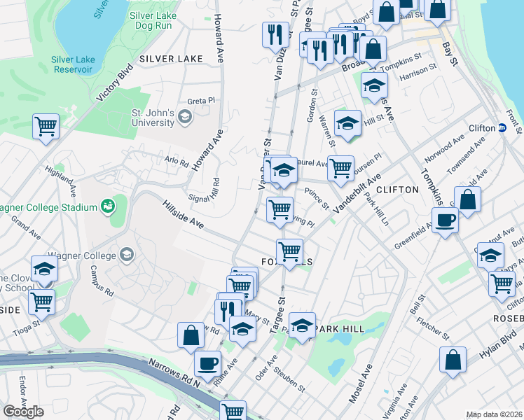Click the Wagner College Stadium text label
Screen dimensions: 524x420
(48, 208)
